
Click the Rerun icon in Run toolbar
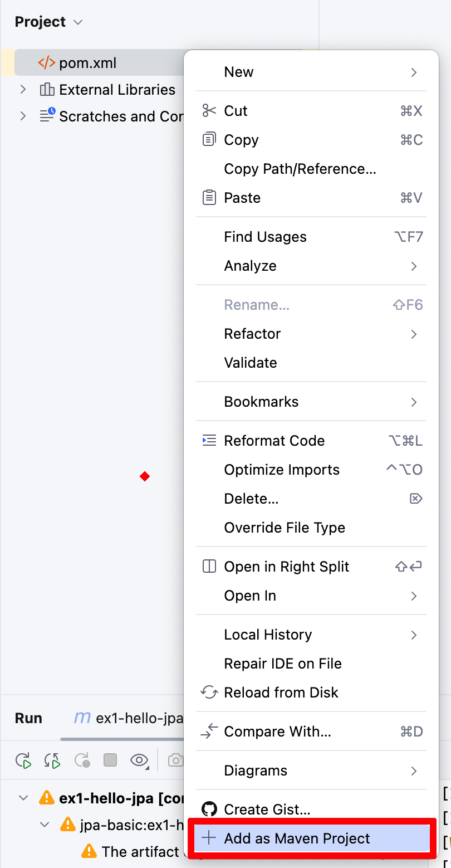click(23, 760)
